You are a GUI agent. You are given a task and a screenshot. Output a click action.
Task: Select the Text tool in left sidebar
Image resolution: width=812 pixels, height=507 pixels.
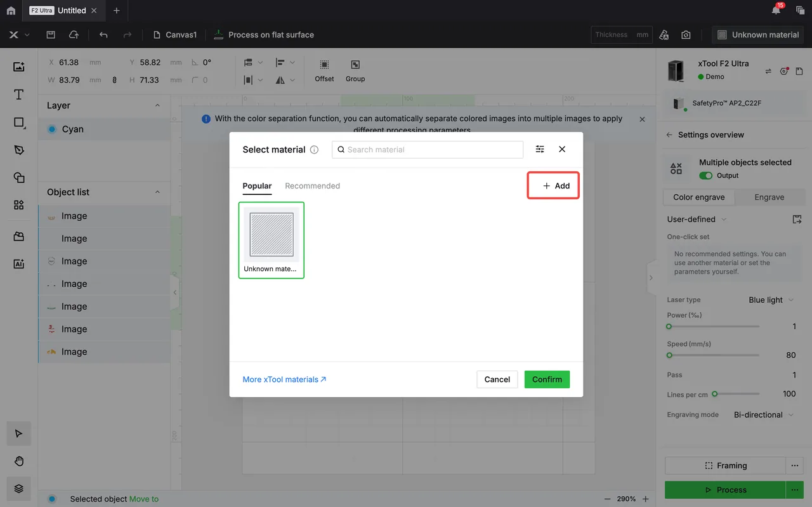click(19, 95)
